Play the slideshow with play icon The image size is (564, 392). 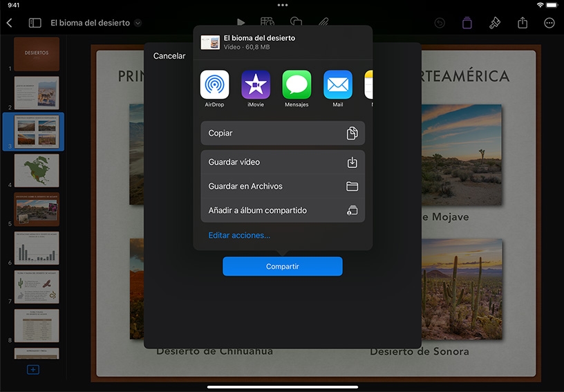point(241,22)
